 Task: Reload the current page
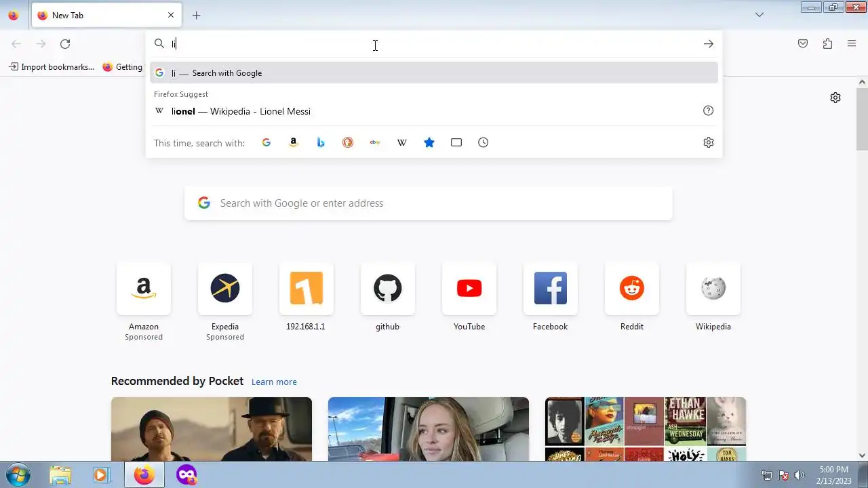[x=65, y=44]
